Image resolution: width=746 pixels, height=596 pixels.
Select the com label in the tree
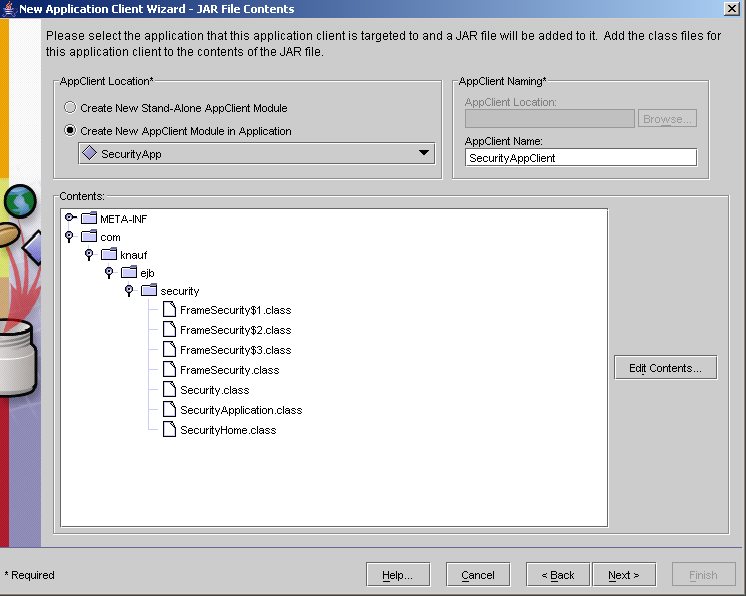[x=110, y=237]
